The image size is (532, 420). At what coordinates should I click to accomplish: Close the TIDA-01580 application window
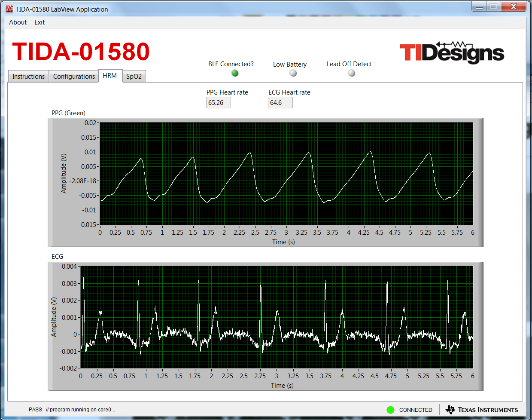click(x=514, y=7)
